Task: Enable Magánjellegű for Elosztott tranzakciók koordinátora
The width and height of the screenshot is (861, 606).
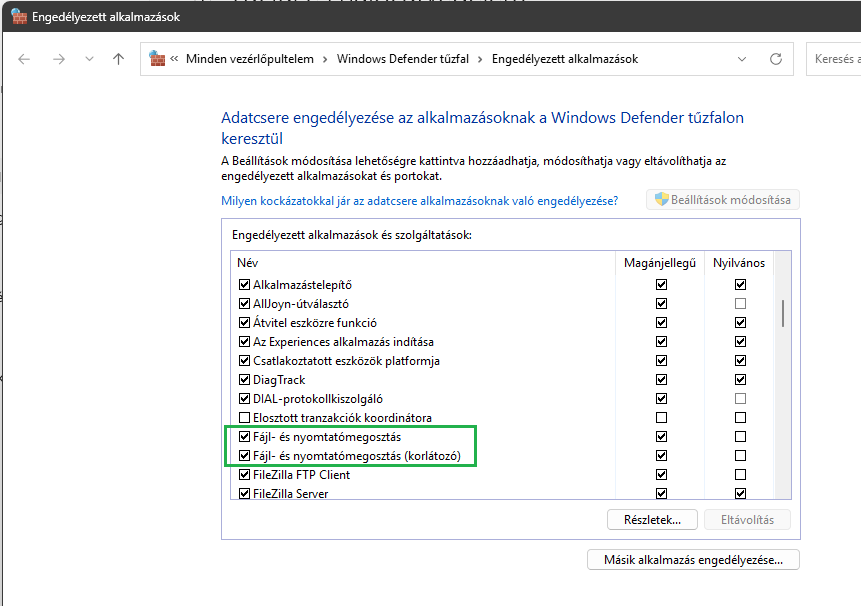Action: [661, 418]
